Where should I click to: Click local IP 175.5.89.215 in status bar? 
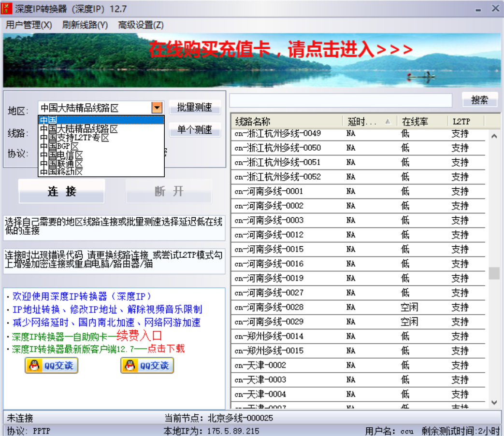(233, 431)
